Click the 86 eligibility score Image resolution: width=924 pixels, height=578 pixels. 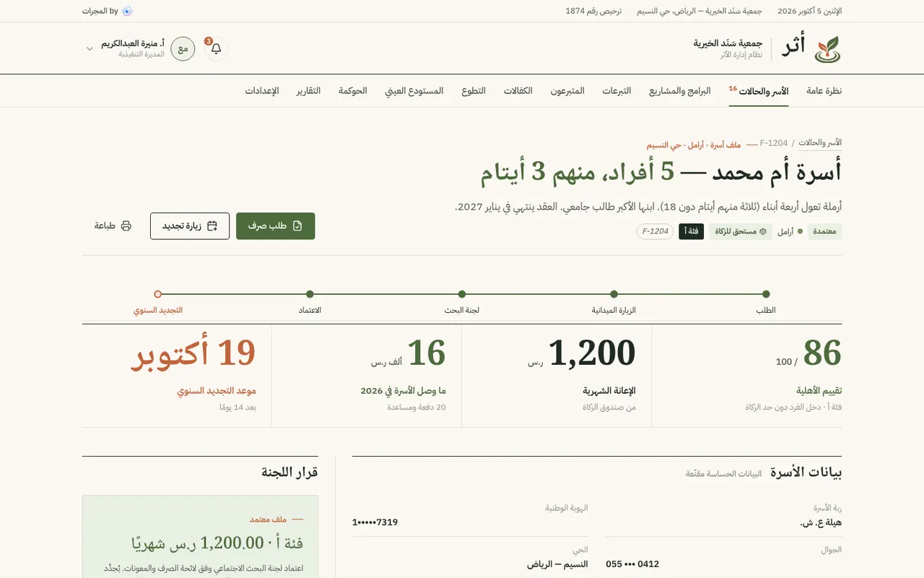tap(822, 353)
